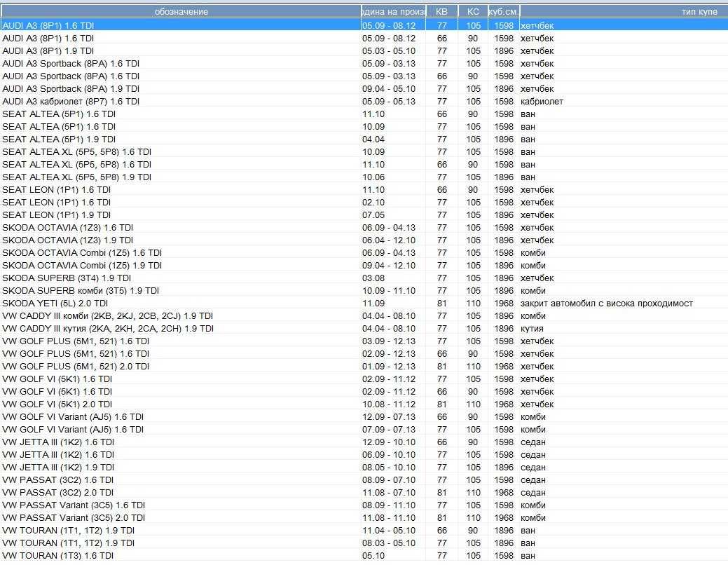Select VW PASSAT (3C2) 2.0 TDI
This screenshot has height=565, width=728.
364,493
